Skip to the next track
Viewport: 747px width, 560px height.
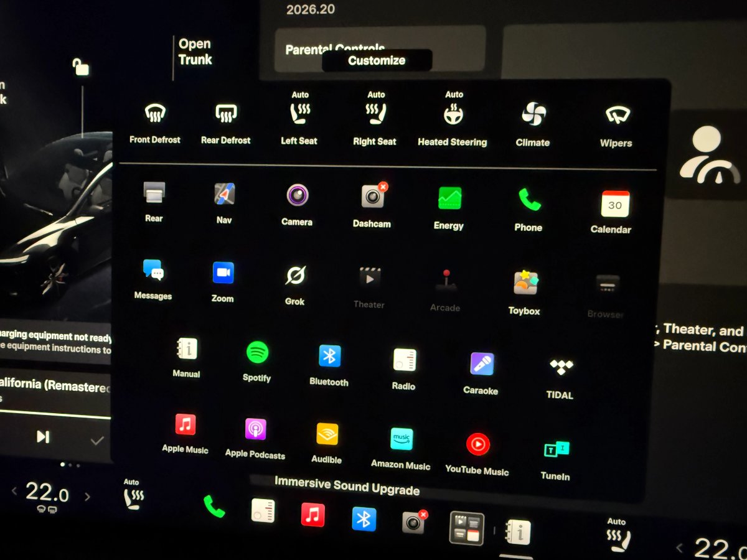(43, 437)
